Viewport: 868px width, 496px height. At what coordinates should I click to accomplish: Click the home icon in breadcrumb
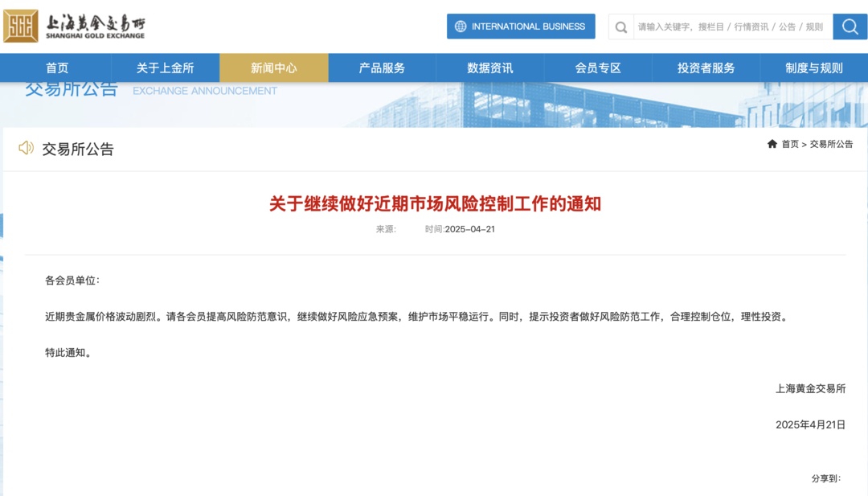tap(772, 144)
